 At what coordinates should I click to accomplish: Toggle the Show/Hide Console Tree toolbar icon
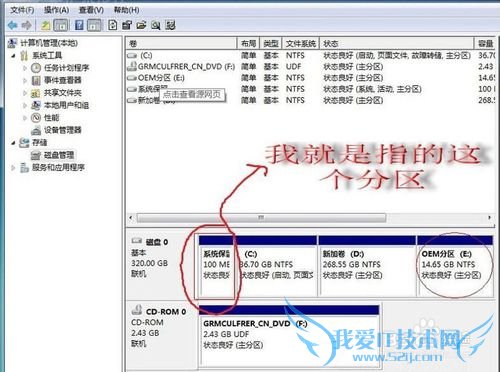pyautogui.click(x=61, y=25)
